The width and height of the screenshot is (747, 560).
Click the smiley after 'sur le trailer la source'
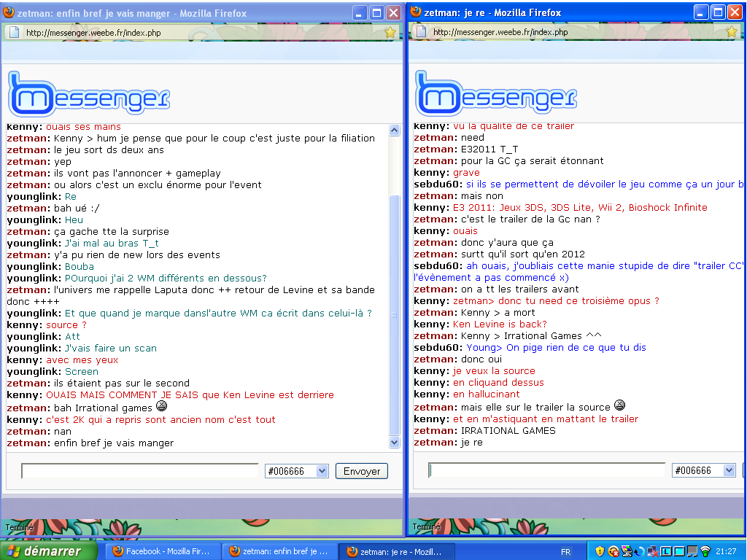[619, 405]
